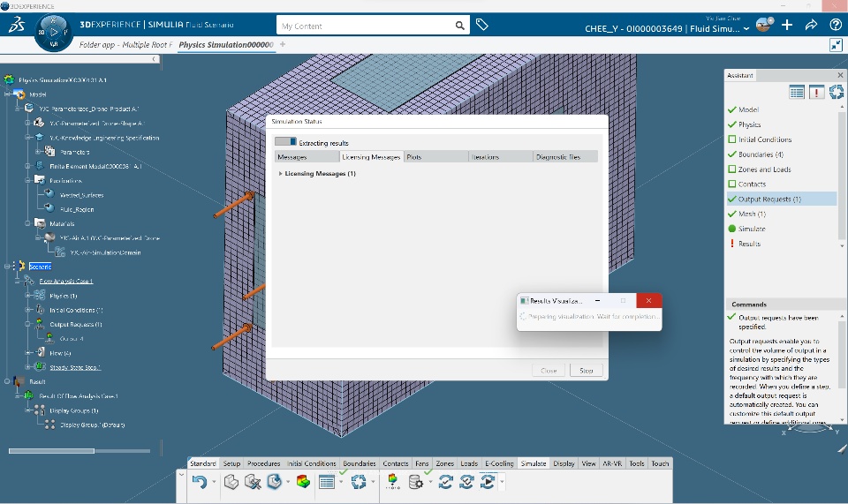Screen dimensions: 848x504
Task: Click the Undo arrow in bottom toolbar
Action: click(x=200, y=481)
